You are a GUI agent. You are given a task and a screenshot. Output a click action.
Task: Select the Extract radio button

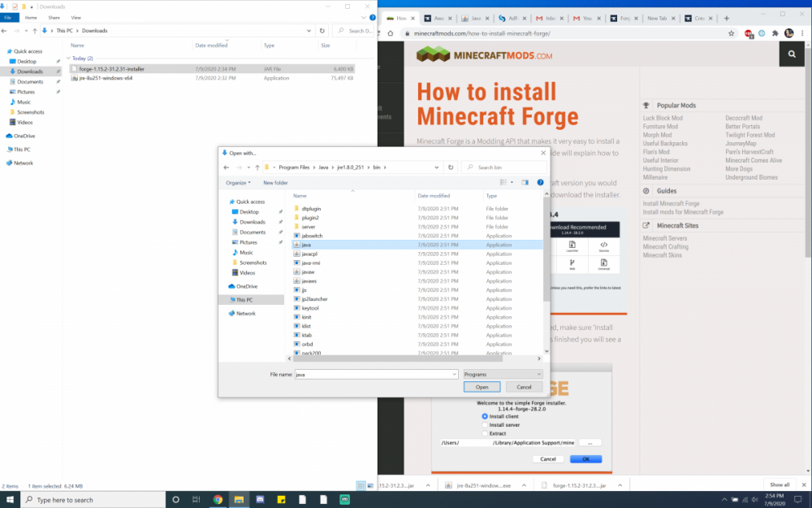pyautogui.click(x=485, y=433)
